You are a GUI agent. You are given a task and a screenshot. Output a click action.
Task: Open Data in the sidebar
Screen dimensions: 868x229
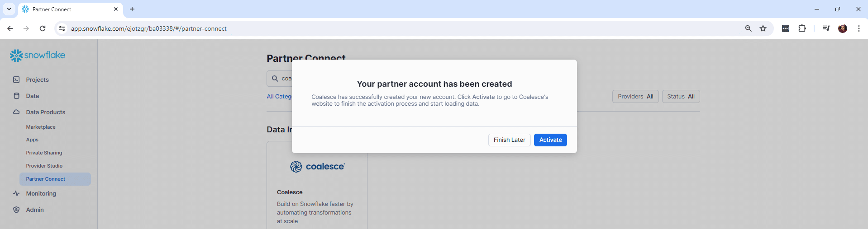pos(32,96)
